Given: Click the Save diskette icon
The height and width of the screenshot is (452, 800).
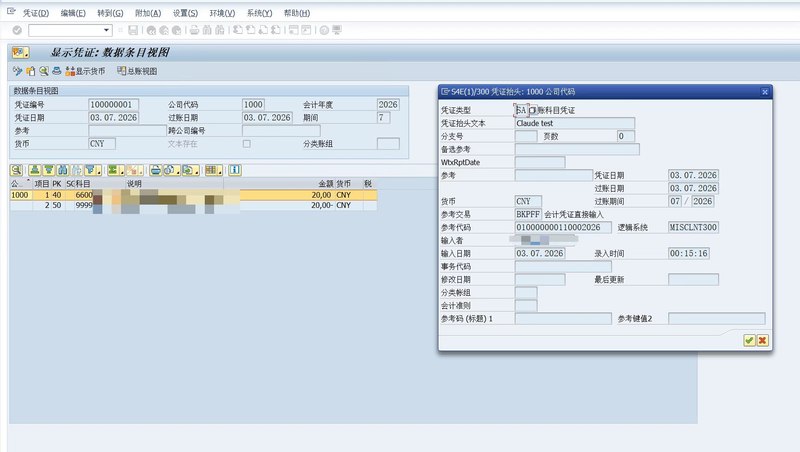Looking at the screenshot, I should coord(133,31).
